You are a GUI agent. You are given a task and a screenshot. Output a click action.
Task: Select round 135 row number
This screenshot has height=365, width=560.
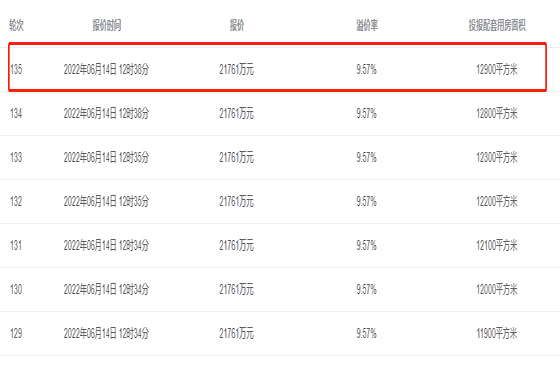pos(16,69)
